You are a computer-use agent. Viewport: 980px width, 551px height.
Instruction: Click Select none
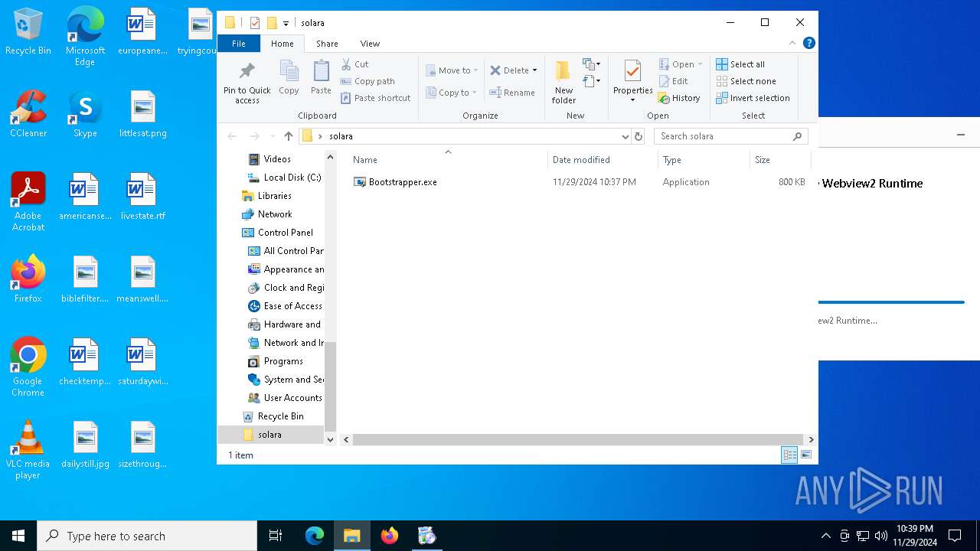tap(746, 81)
